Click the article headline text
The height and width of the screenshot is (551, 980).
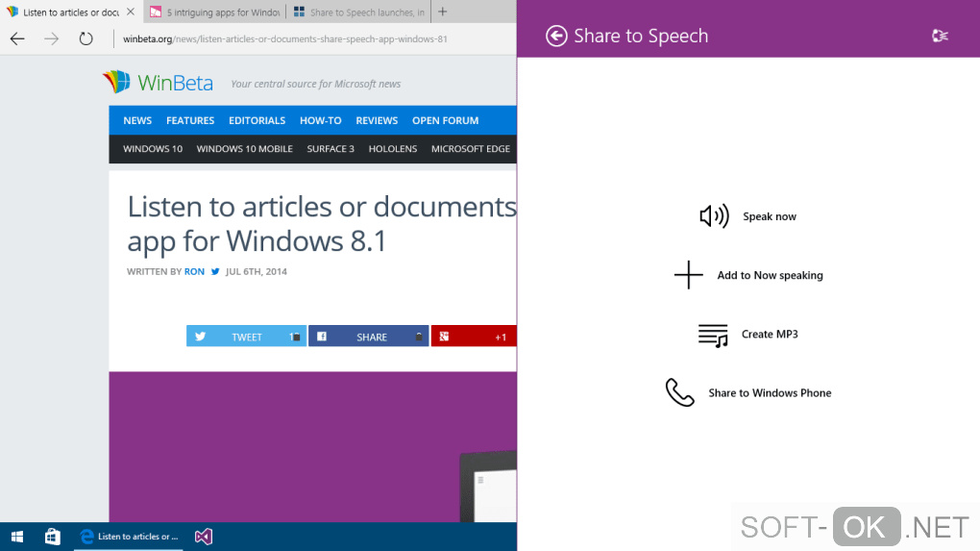[322, 223]
